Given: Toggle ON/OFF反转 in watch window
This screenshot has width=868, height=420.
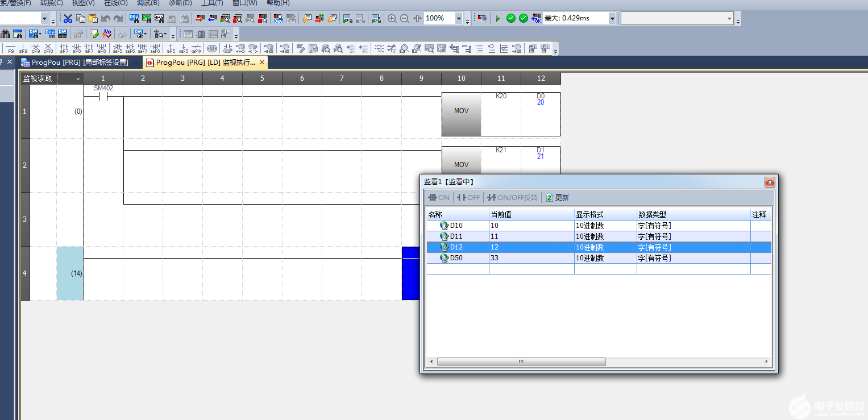Looking at the screenshot, I should coord(512,197).
